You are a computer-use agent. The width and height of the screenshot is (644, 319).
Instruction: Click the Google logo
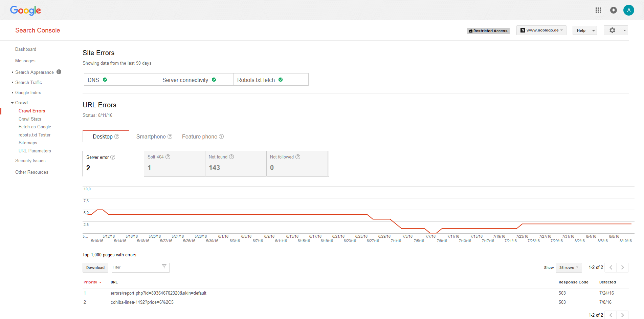pos(25,10)
